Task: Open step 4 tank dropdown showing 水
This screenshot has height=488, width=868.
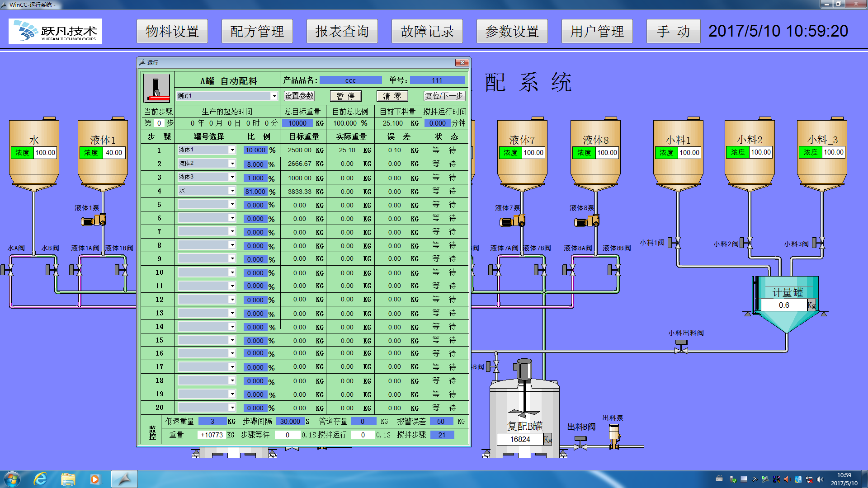Action: (x=232, y=191)
